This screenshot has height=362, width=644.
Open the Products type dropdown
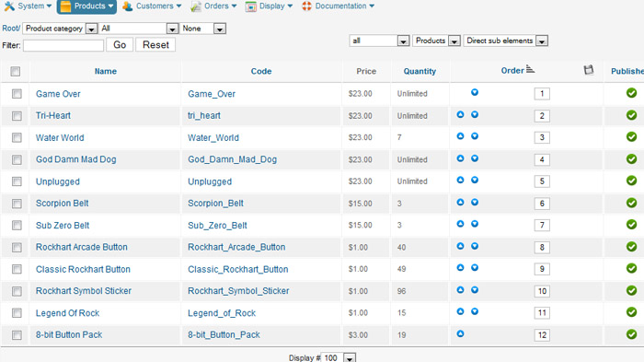click(436, 41)
